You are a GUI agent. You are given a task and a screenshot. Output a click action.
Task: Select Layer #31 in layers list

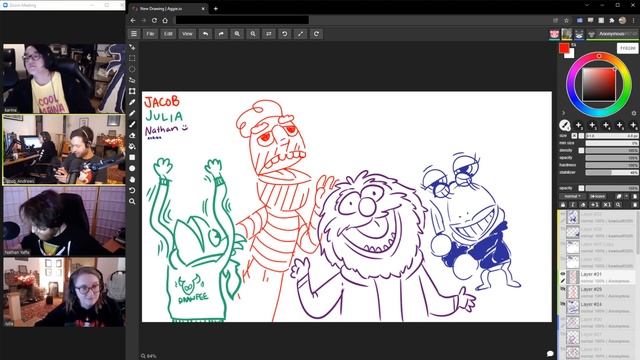pyautogui.click(x=598, y=277)
